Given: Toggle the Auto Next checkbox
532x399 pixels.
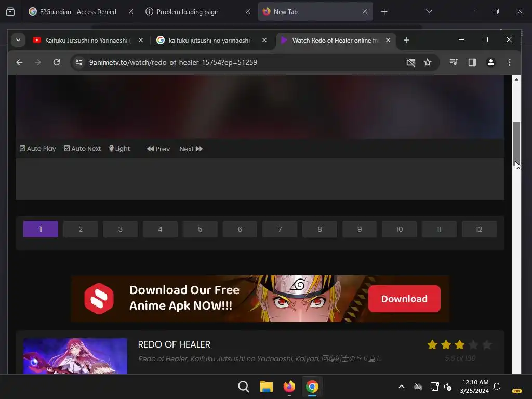Looking at the screenshot, I should coord(83,149).
